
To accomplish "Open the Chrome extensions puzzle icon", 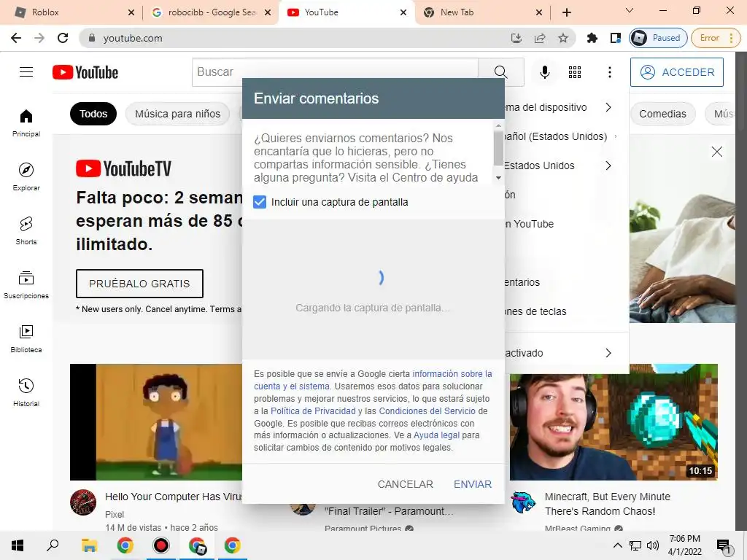I will point(592,38).
